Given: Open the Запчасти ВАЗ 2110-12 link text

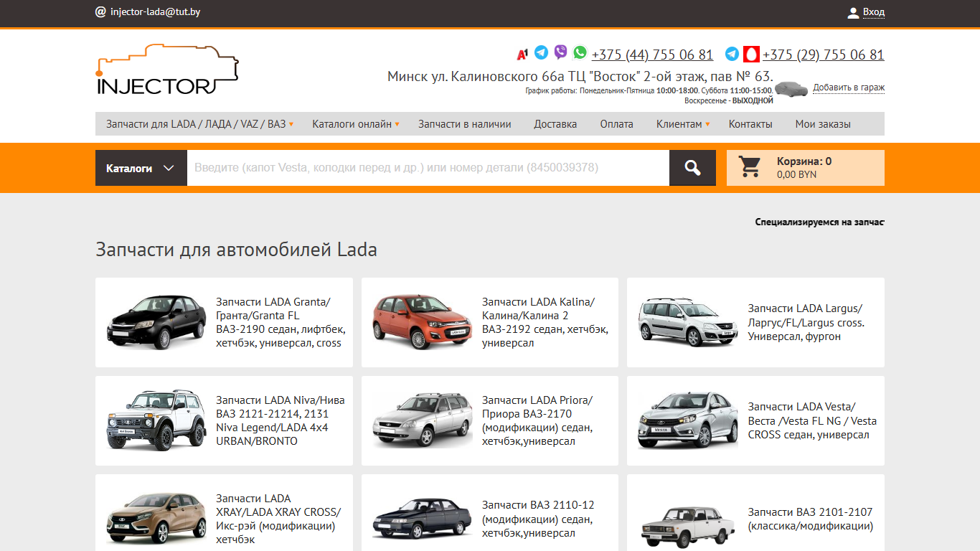Looking at the screenshot, I should coord(538,519).
